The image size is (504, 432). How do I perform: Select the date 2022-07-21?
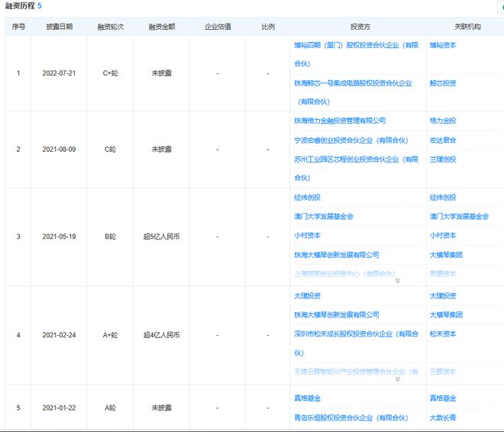coord(59,73)
